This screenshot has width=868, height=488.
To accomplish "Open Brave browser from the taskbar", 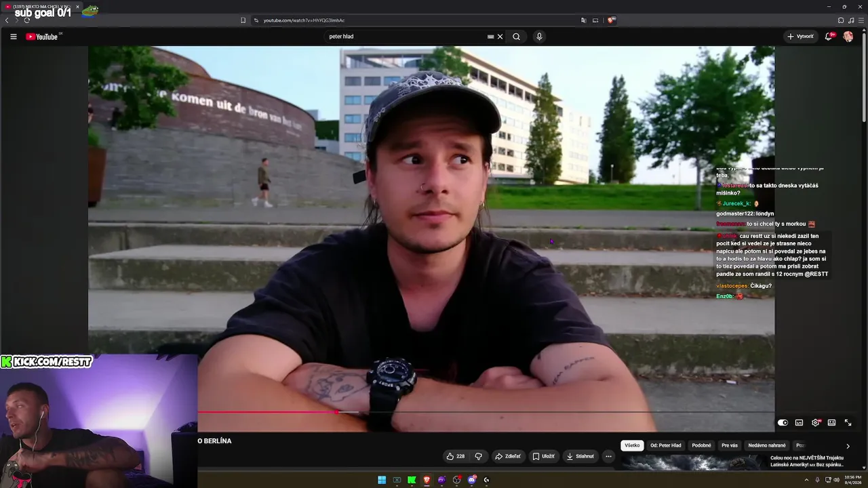I will 427,480.
